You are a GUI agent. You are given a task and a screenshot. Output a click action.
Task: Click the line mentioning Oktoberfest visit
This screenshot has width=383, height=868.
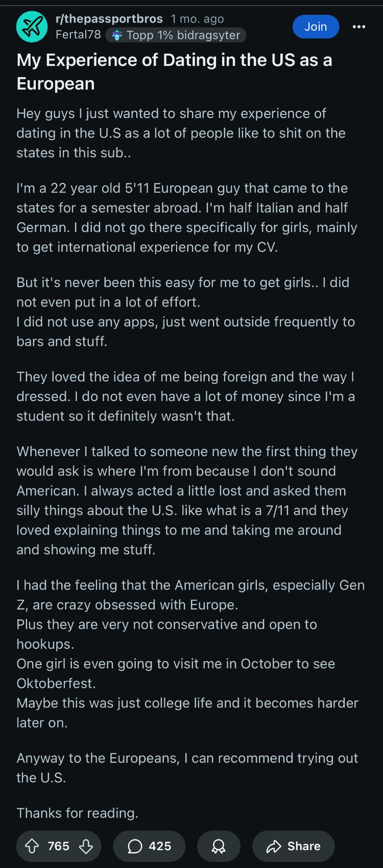[x=176, y=664]
